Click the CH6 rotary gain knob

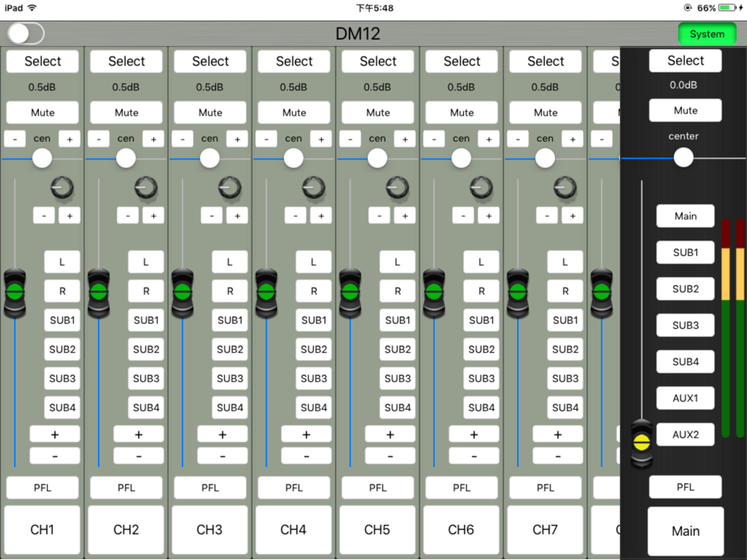(481, 187)
